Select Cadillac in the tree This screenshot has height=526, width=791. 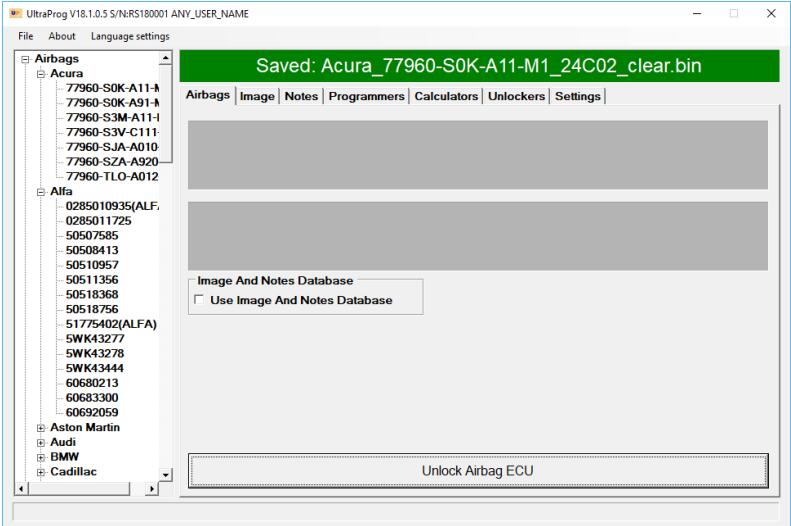[73, 471]
